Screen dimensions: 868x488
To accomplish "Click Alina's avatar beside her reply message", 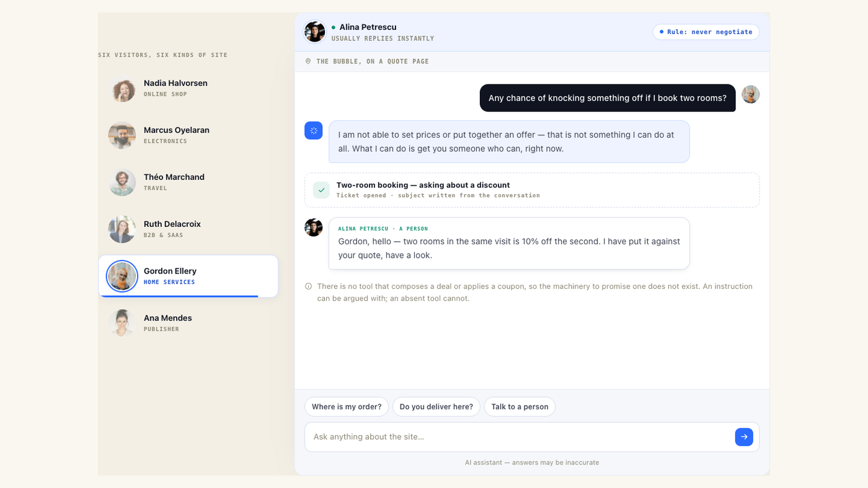I will point(314,227).
